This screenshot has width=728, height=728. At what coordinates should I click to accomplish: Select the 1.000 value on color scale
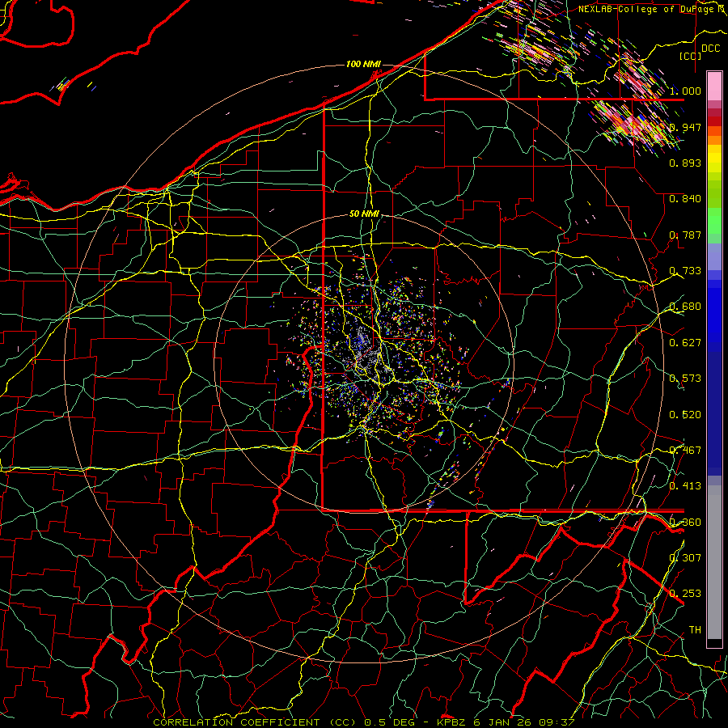pyautogui.click(x=685, y=91)
